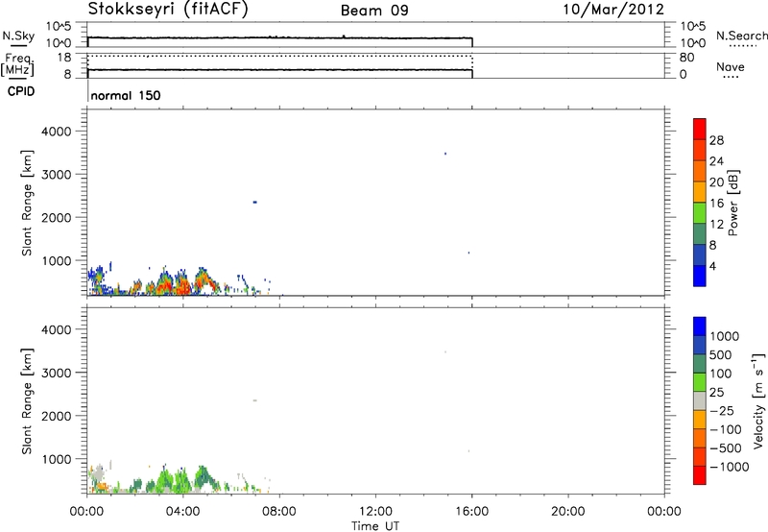Click the "normal 150" CPID text

pos(126,95)
